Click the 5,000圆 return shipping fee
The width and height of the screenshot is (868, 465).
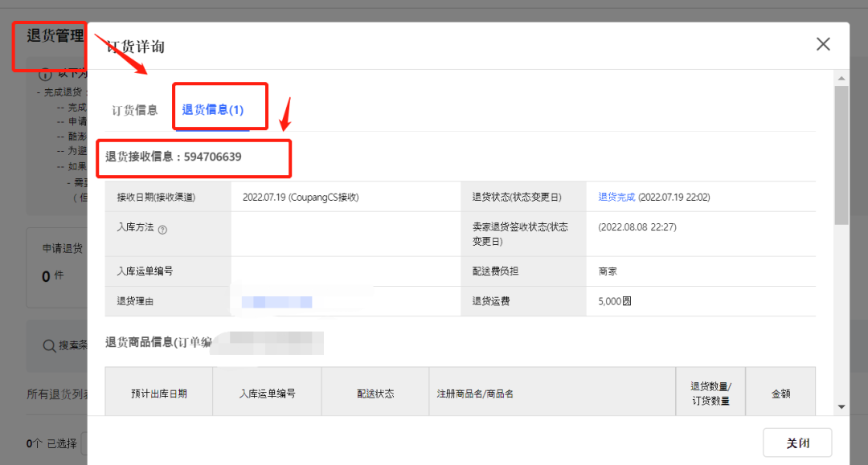(615, 301)
